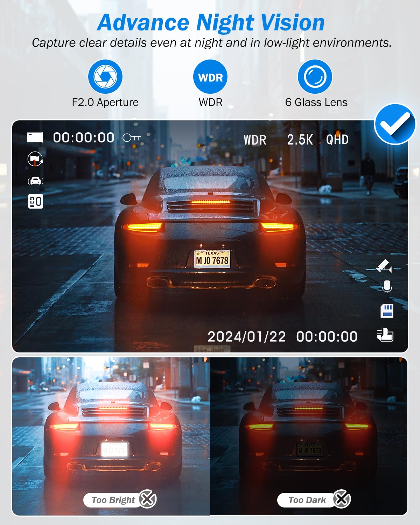
Task: Click the 00:00:00 time next to date
Action: pyautogui.click(x=327, y=337)
